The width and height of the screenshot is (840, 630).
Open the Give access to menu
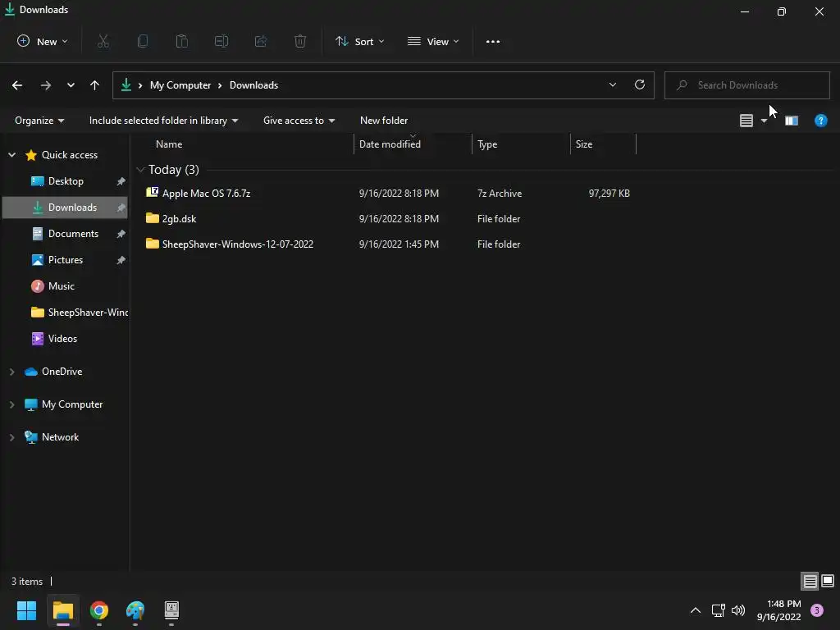pyautogui.click(x=299, y=121)
